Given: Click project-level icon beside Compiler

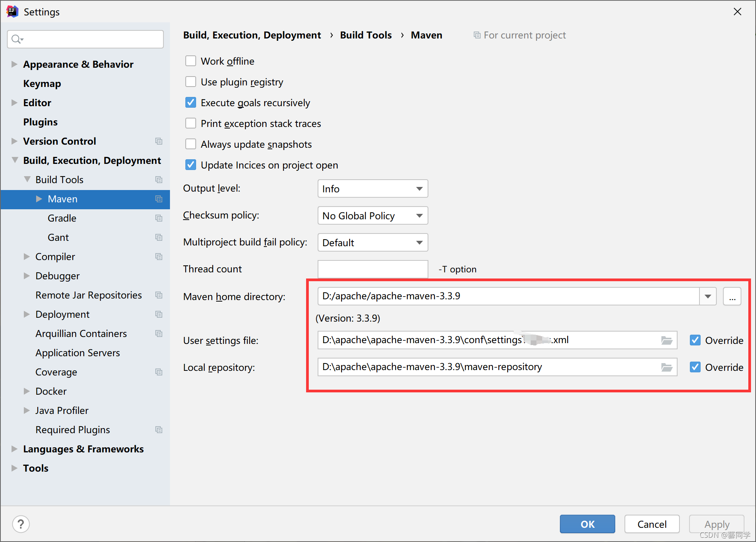Looking at the screenshot, I should (x=159, y=257).
